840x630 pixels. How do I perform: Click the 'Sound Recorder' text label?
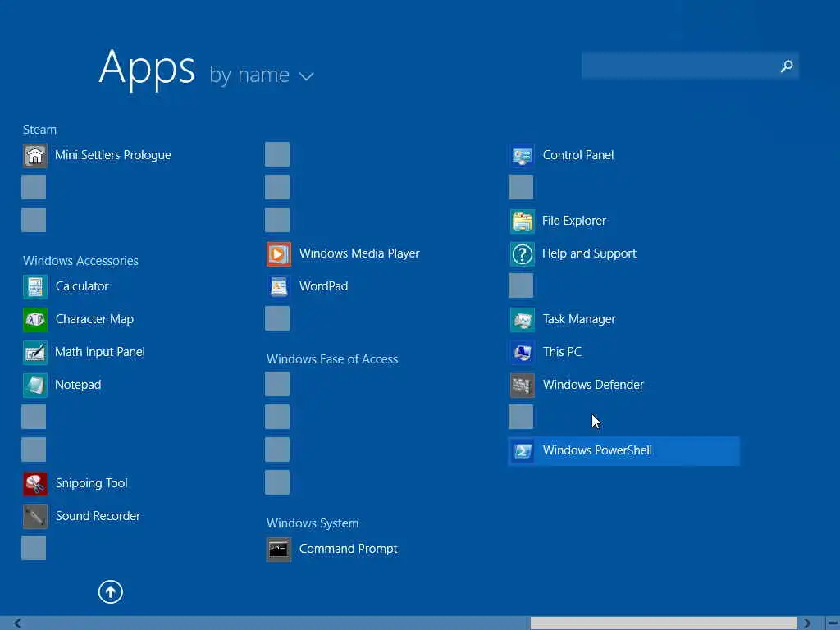click(98, 516)
